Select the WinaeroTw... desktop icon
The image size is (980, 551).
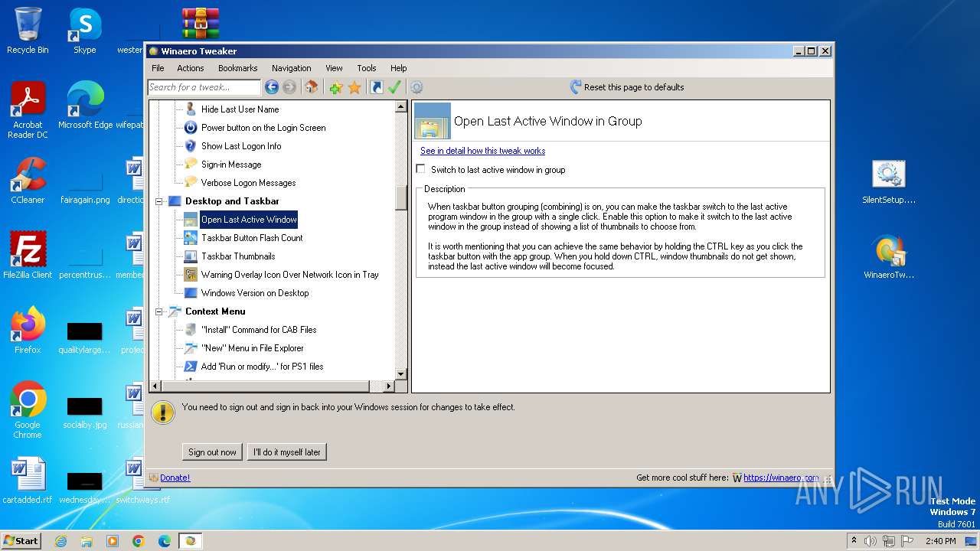(x=889, y=256)
